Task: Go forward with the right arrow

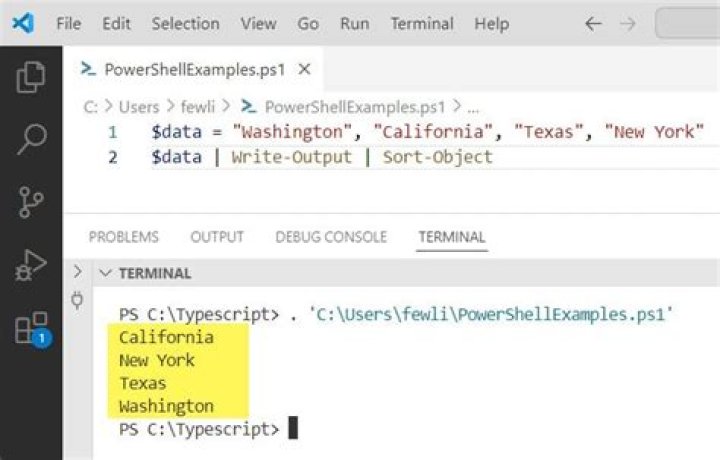Action: pos(628,23)
